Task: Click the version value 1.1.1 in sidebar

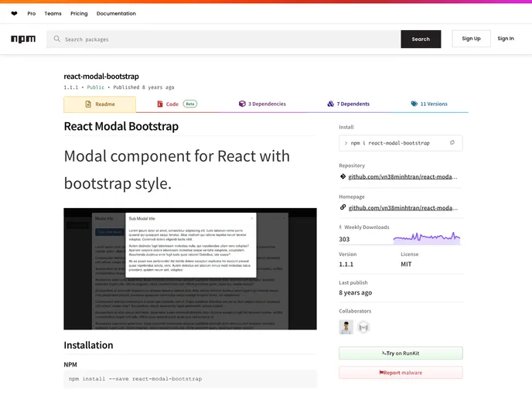Action: (346, 265)
